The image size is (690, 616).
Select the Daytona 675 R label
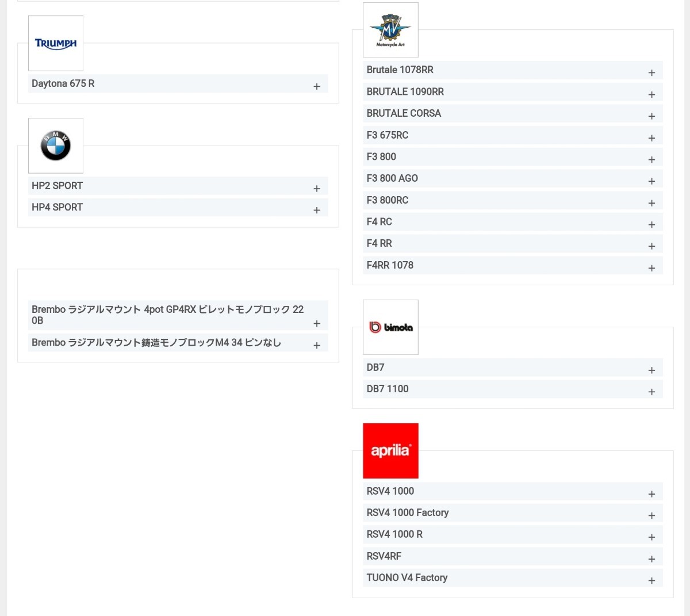point(63,83)
